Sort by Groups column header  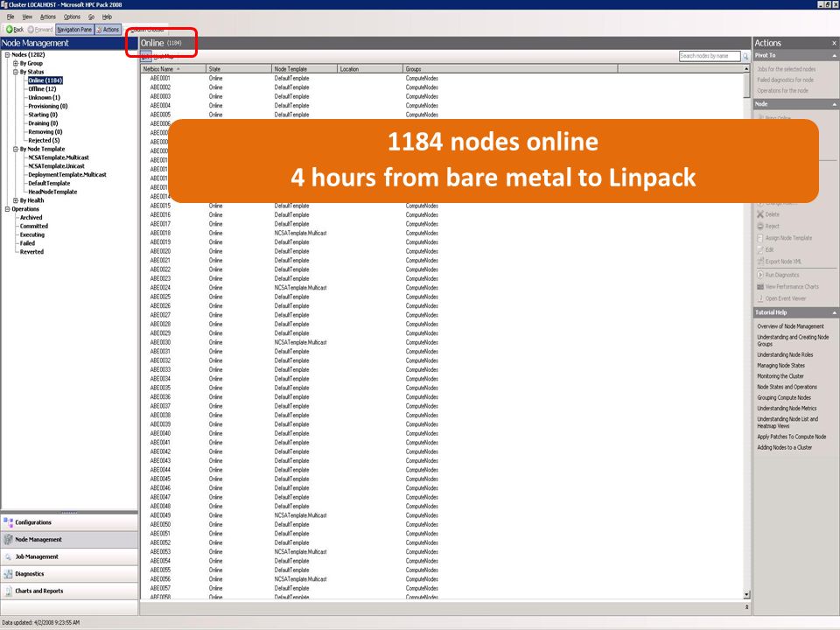(x=510, y=69)
